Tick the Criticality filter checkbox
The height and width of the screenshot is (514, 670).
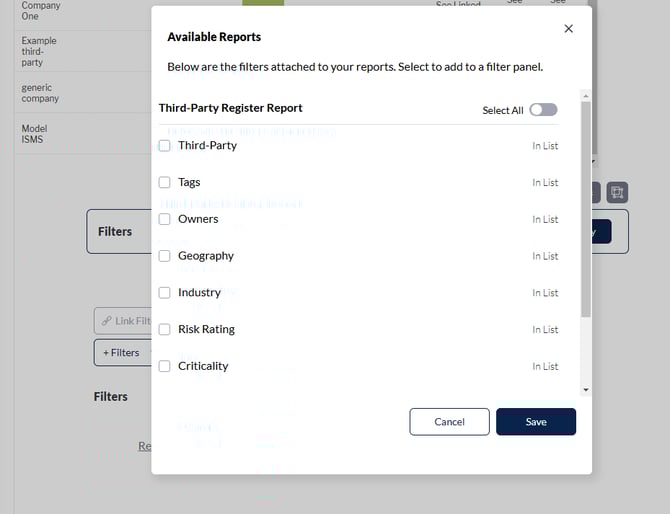click(x=165, y=367)
